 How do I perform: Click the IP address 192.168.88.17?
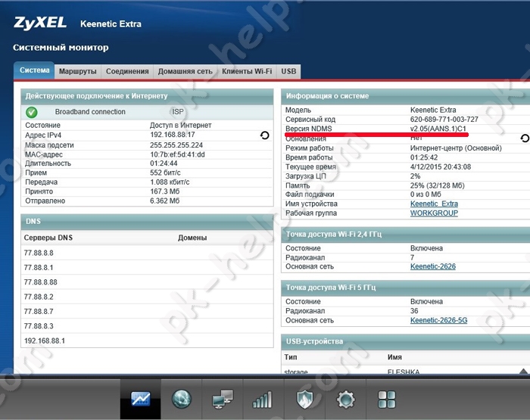[x=173, y=135]
